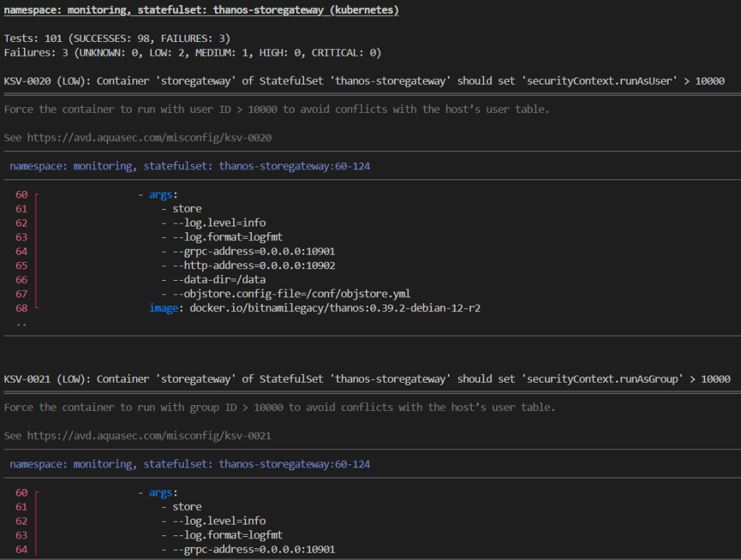Click '--grpc-address=0.0.0.0:10901' in the KSV-0020 snippet
741x560 pixels.
tap(254, 251)
